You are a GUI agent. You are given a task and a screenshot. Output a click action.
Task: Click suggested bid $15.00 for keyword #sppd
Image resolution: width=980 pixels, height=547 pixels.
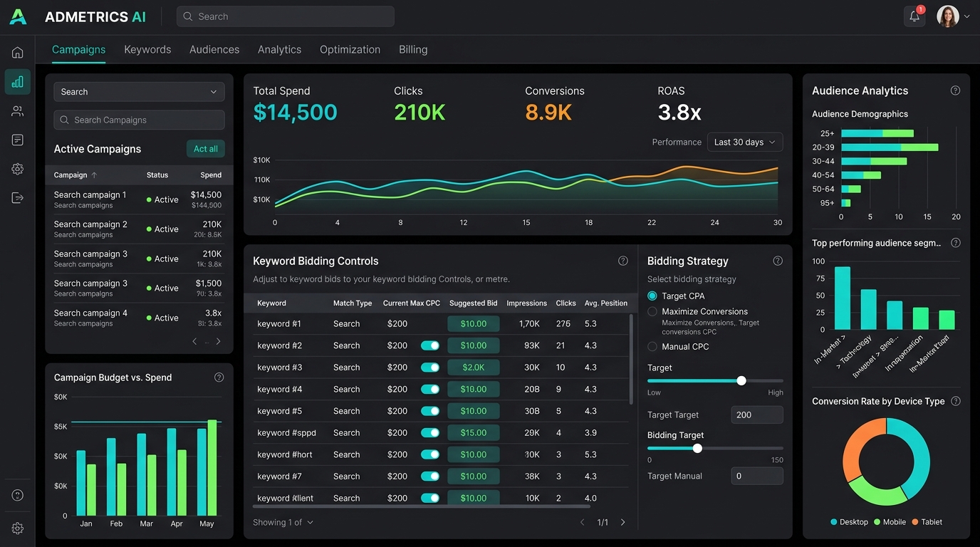pyautogui.click(x=474, y=432)
